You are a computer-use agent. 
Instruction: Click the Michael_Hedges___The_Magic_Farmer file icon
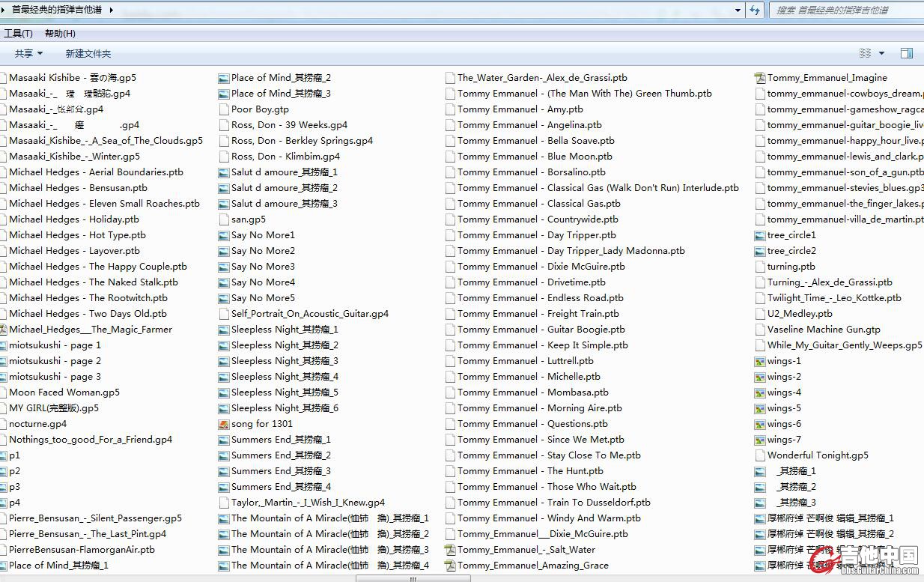point(3,330)
